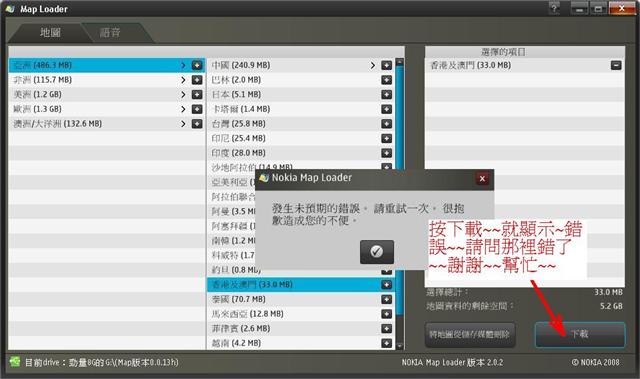Select the 日本 (5.1 MB) row
The width and height of the screenshot is (640, 379).
301,95
